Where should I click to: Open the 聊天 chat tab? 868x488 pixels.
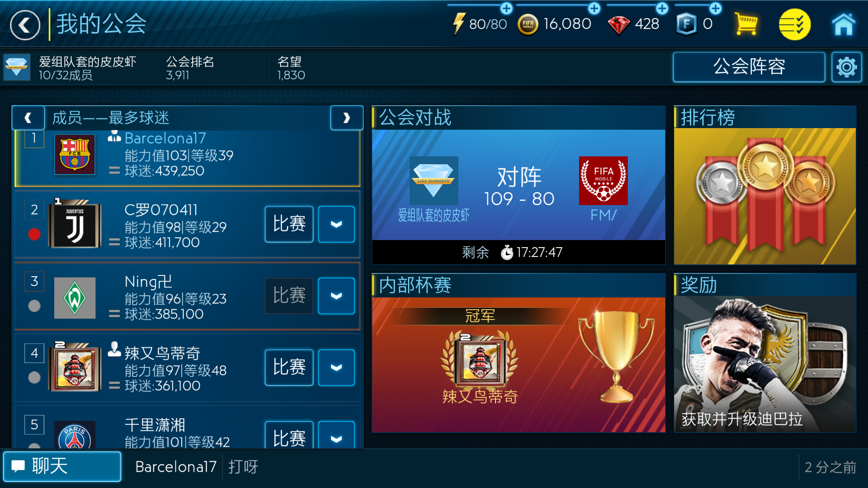pyautogui.click(x=62, y=466)
